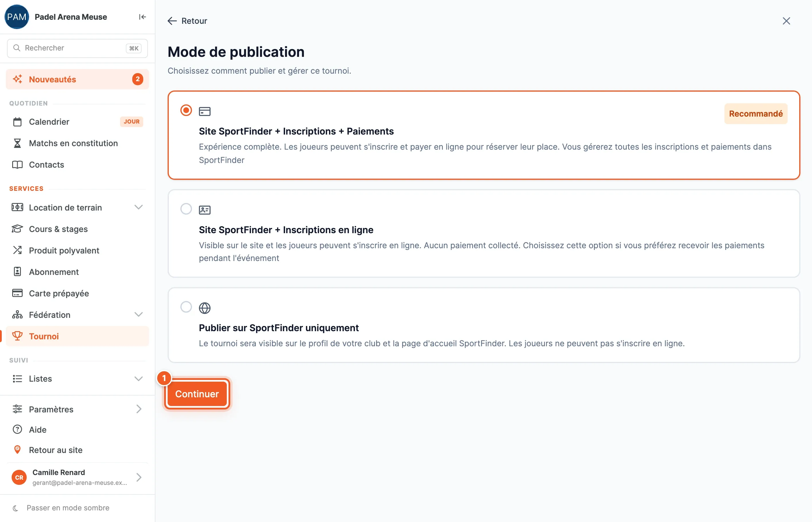The image size is (812, 522).
Task: Click the Listes list icon
Action: point(17,379)
